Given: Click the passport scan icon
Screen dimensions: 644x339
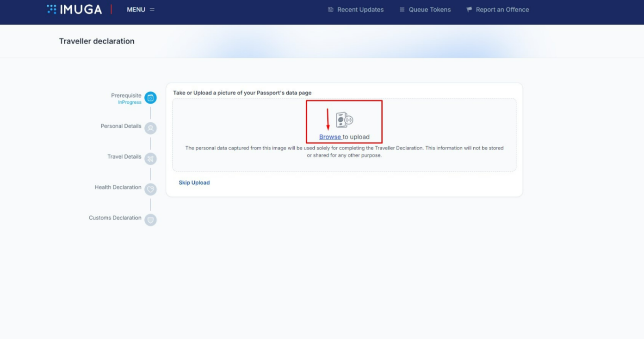Looking at the screenshot, I should coord(345,120).
